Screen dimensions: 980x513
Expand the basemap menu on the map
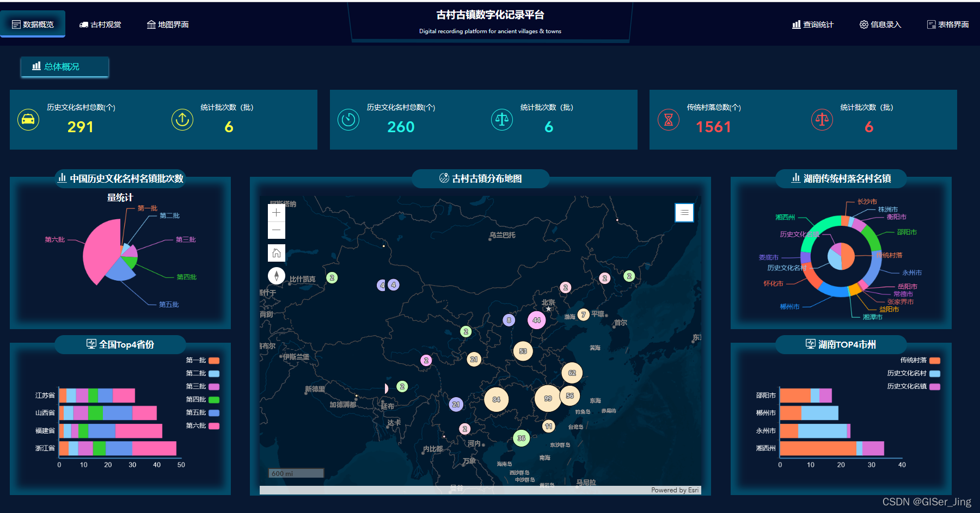[x=684, y=213]
